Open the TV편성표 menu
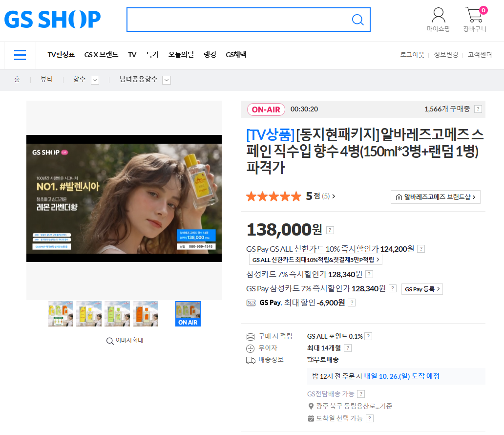The height and width of the screenshot is (435, 504). point(61,55)
